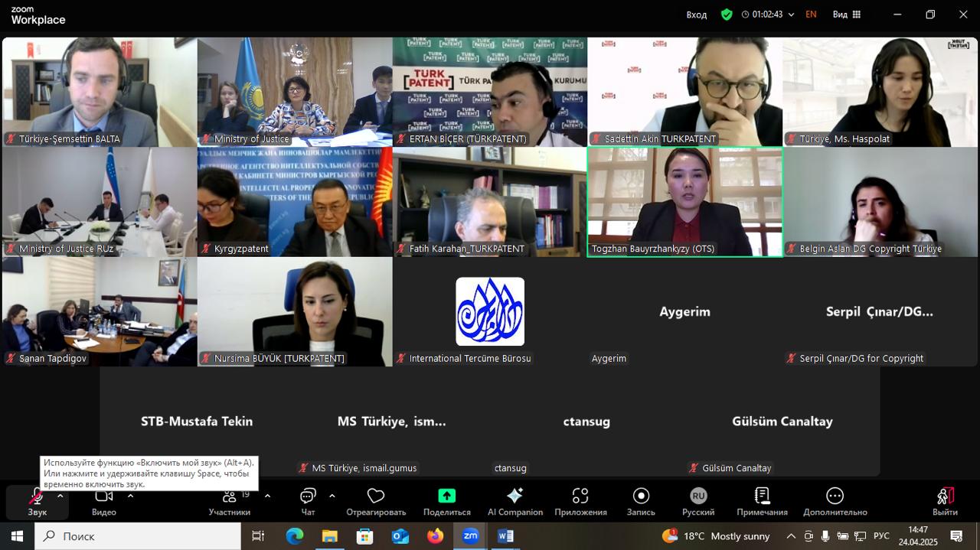Expand audio options arrow beside Звук
Image resolution: width=980 pixels, height=550 pixels.
[x=60, y=496]
